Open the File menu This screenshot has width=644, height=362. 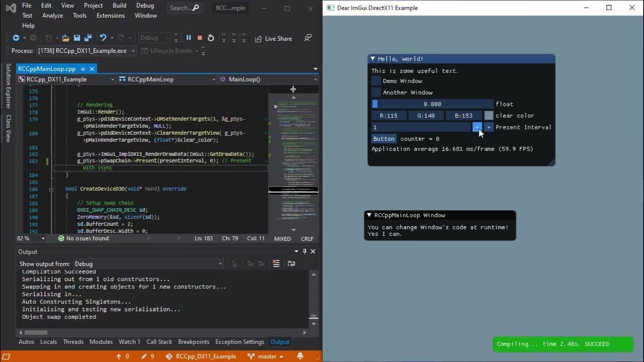point(27,6)
